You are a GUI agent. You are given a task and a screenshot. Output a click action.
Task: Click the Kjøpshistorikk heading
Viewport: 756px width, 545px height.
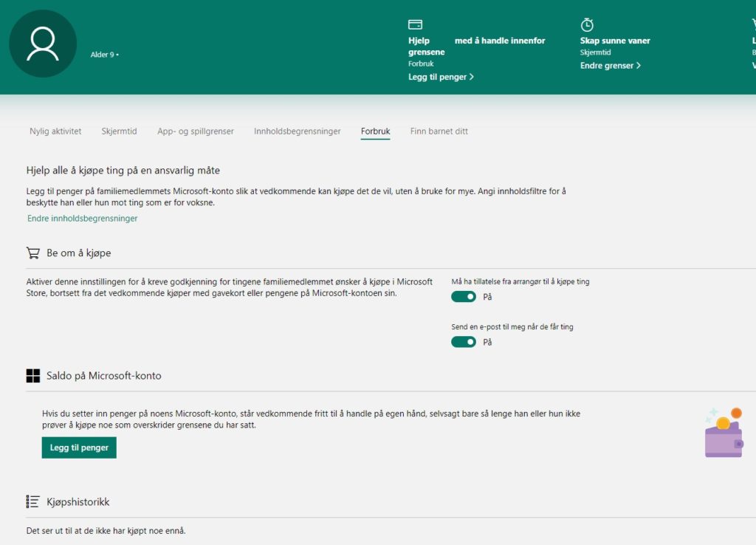tap(78, 501)
